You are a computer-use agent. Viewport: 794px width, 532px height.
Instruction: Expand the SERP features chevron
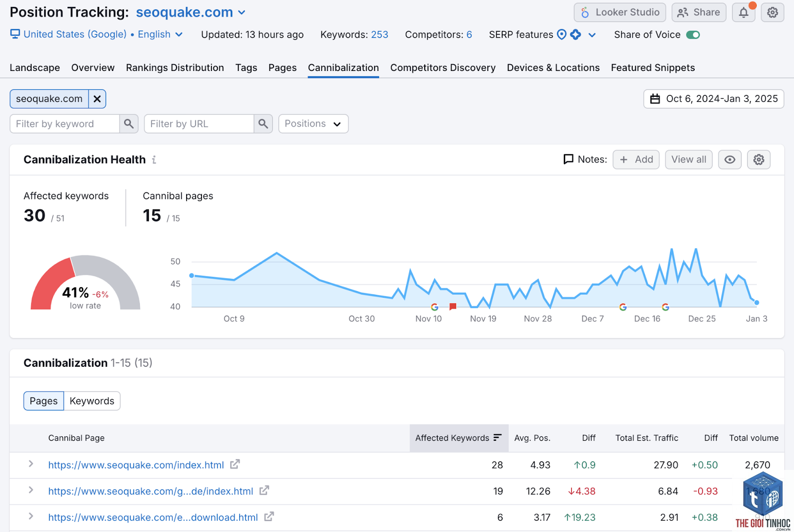coord(592,35)
